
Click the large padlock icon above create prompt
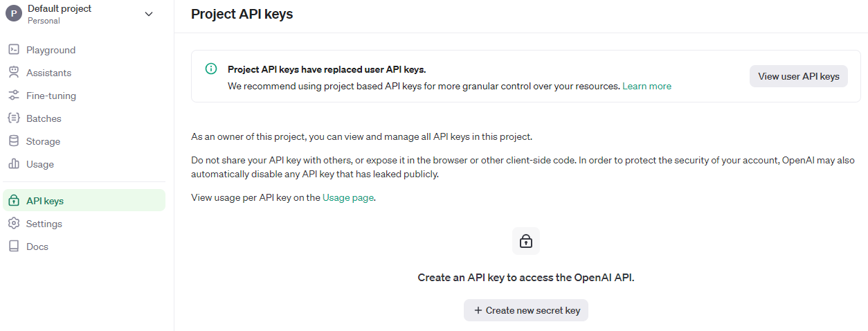tap(526, 241)
